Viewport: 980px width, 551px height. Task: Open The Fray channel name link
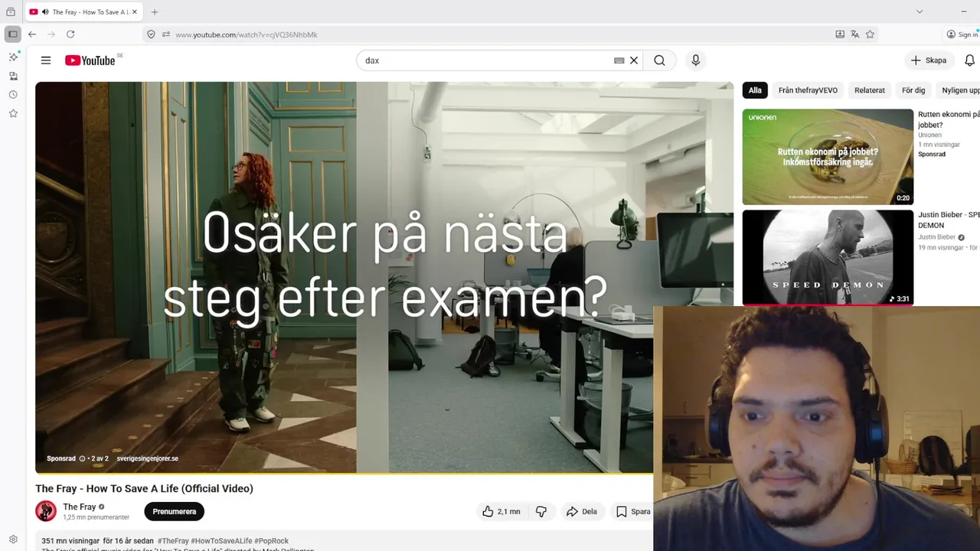coord(79,507)
